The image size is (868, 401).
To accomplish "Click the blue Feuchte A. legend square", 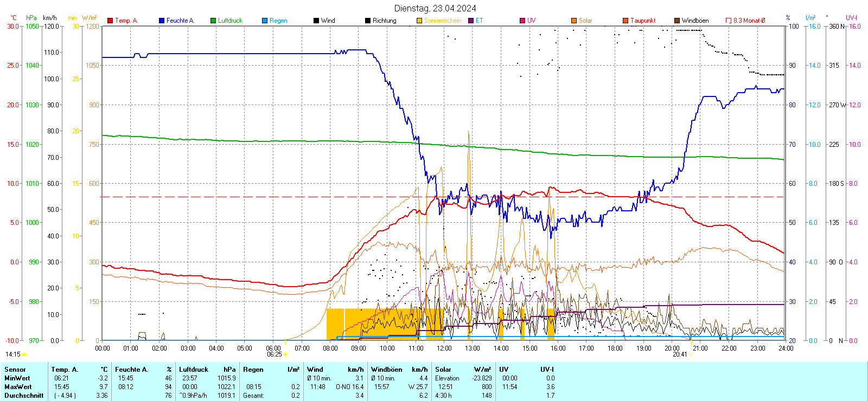I will (x=162, y=21).
